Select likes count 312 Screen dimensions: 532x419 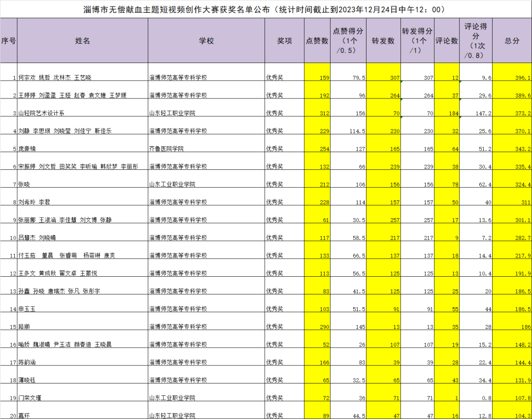[317, 108]
